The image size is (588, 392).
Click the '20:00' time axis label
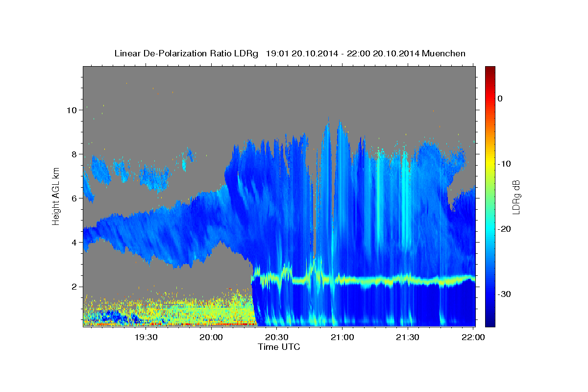click(212, 337)
